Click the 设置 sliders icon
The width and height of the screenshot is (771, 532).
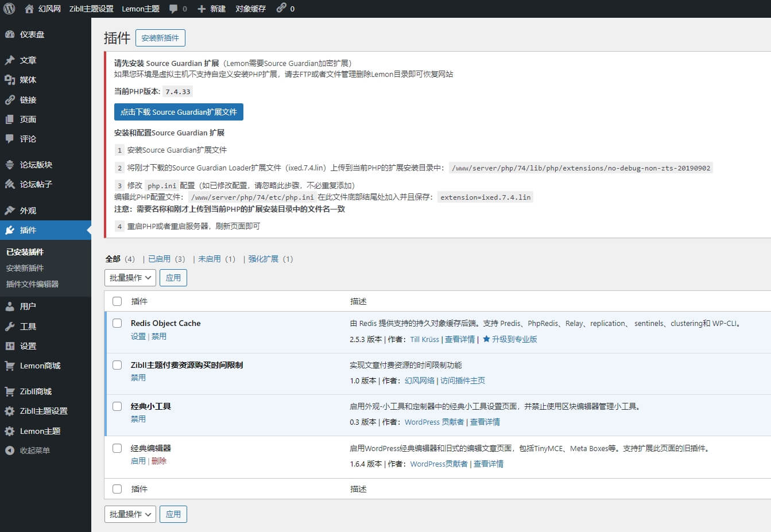click(10, 346)
